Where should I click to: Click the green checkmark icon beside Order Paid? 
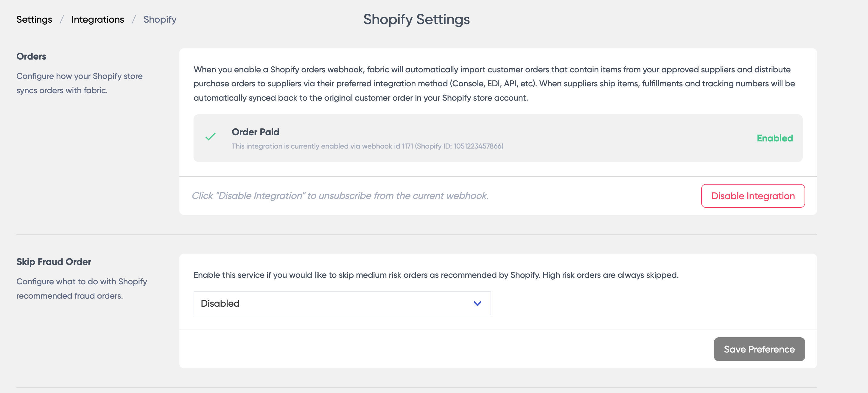coord(210,137)
